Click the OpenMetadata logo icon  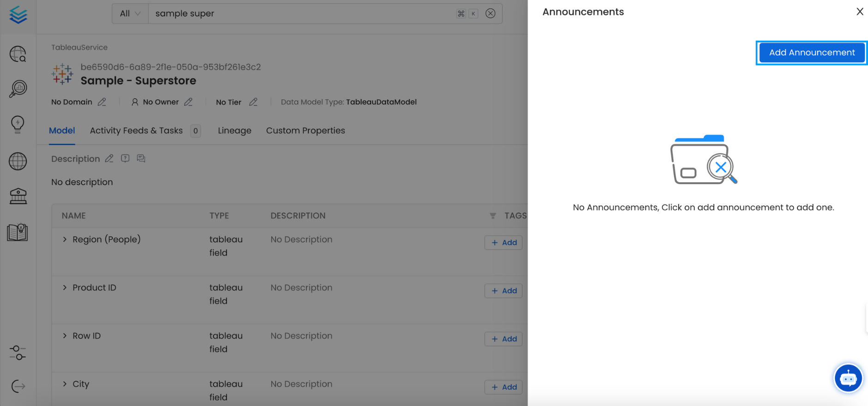[18, 15]
